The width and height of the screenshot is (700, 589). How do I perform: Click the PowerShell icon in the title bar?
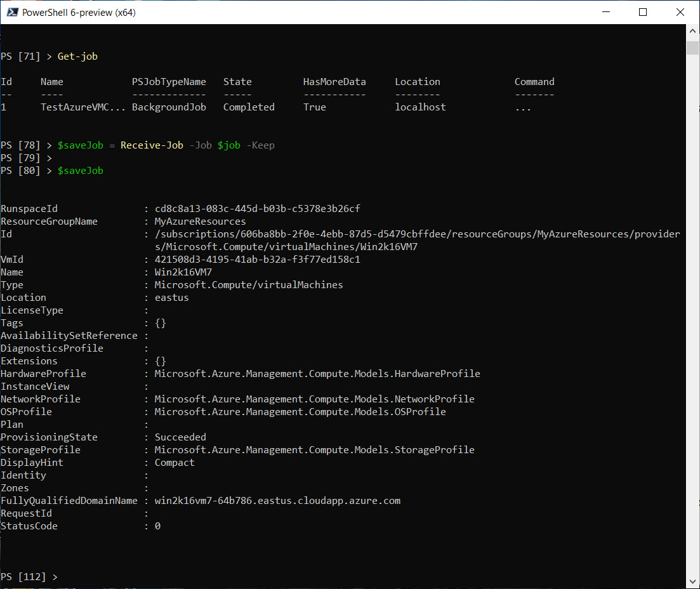12,11
